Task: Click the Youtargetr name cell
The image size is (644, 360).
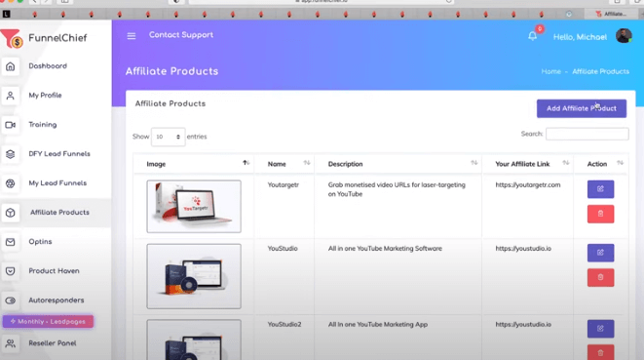Action: click(283, 184)
